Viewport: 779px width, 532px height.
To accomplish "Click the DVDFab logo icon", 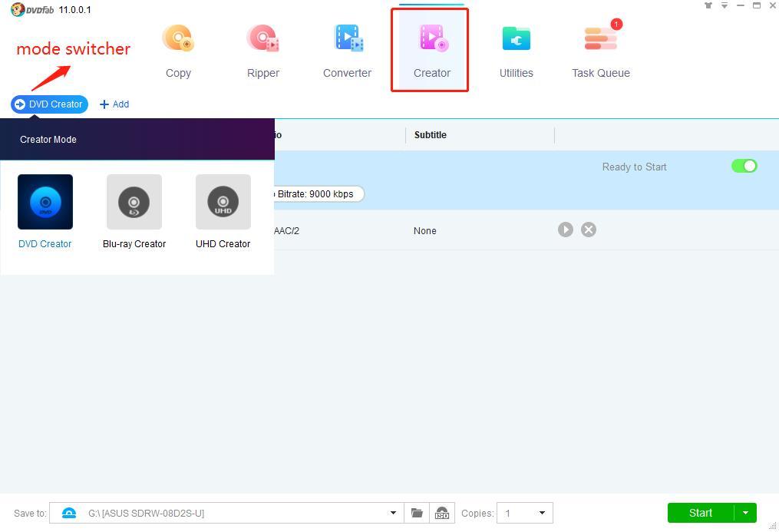I will pyautogui.click(x=18, y=9).
